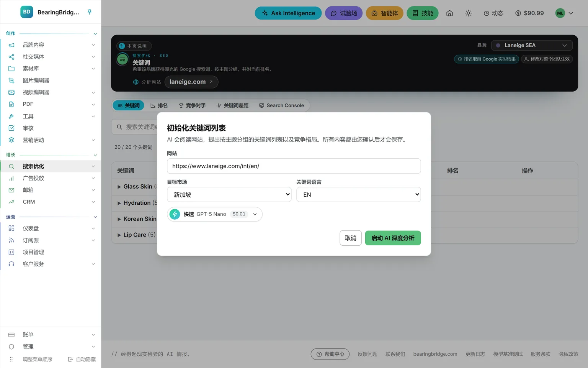Switch to the 排名 tab
This screenshot has width=588, height=368.
pos(159,105)
